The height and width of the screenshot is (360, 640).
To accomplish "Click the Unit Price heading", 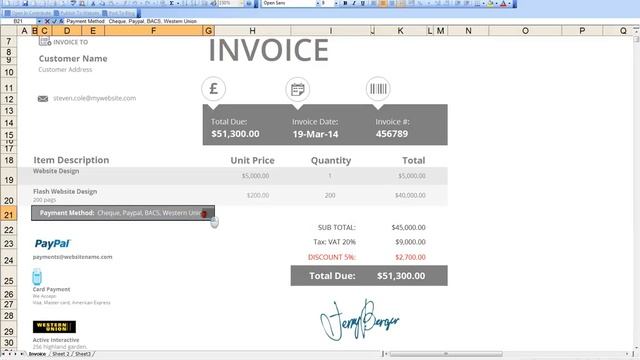I will 253,160.
